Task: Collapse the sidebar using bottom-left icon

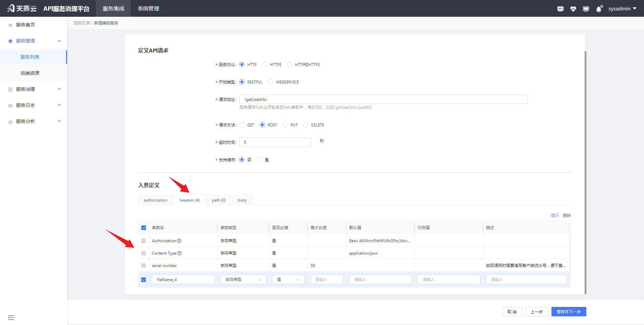Action: coord(11,317)
